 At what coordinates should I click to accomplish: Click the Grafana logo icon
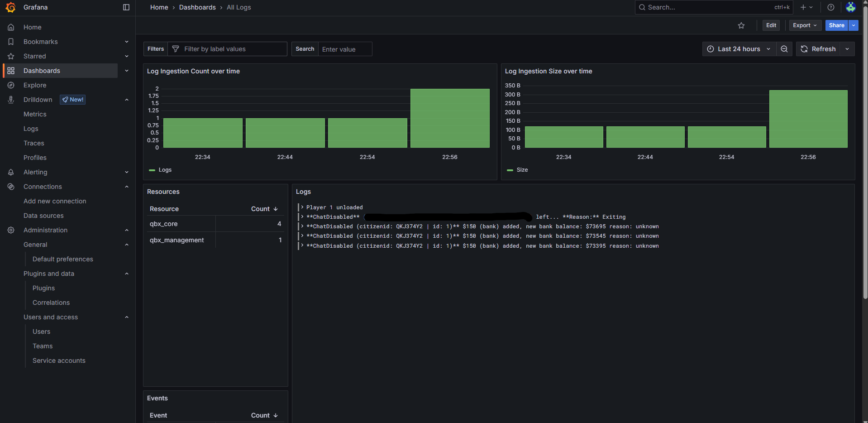pyautogui.click(x=10, y=7)
